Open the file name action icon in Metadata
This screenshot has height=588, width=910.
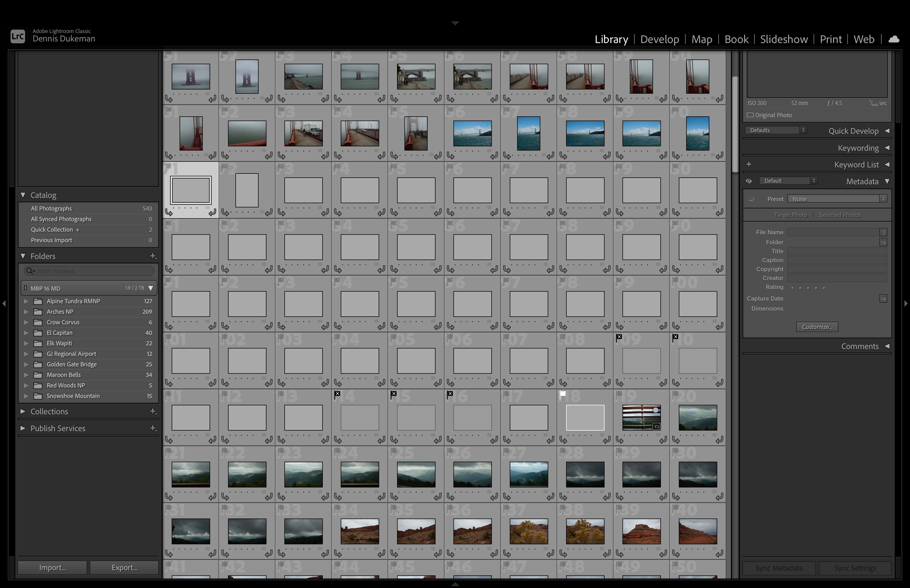click(883, 232)
